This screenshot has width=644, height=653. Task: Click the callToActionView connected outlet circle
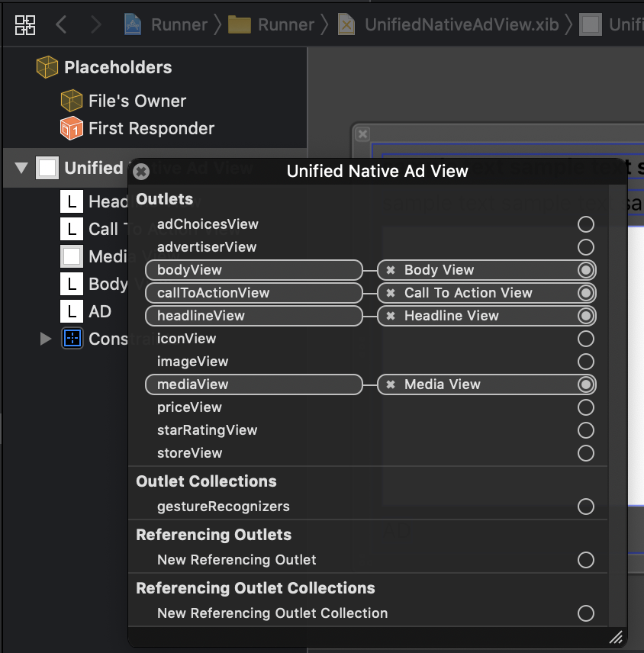click(586, 293)
